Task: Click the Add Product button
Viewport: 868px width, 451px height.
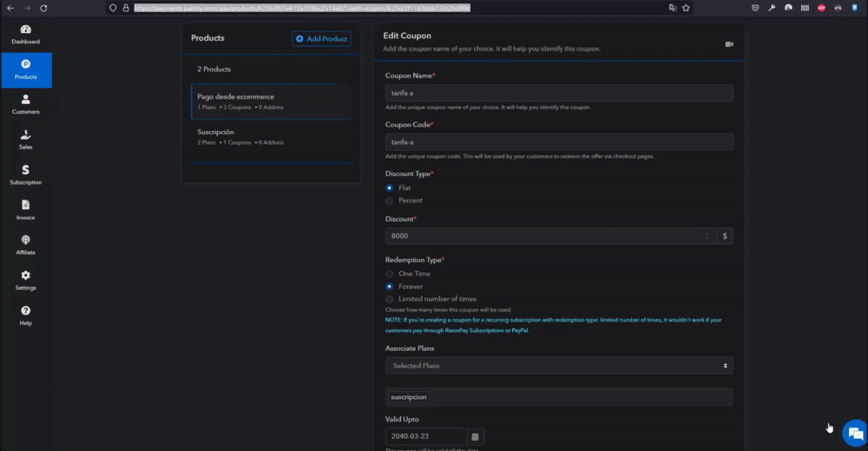Action: [322, 39]
